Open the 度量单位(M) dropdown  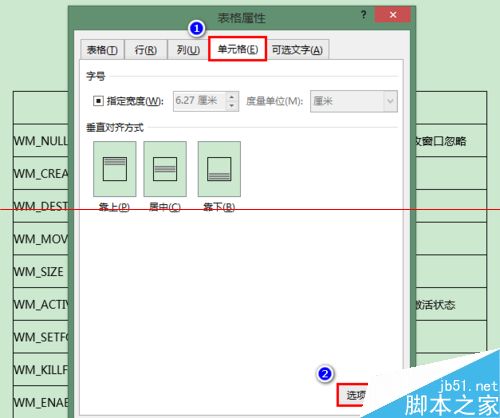point(354,101)
